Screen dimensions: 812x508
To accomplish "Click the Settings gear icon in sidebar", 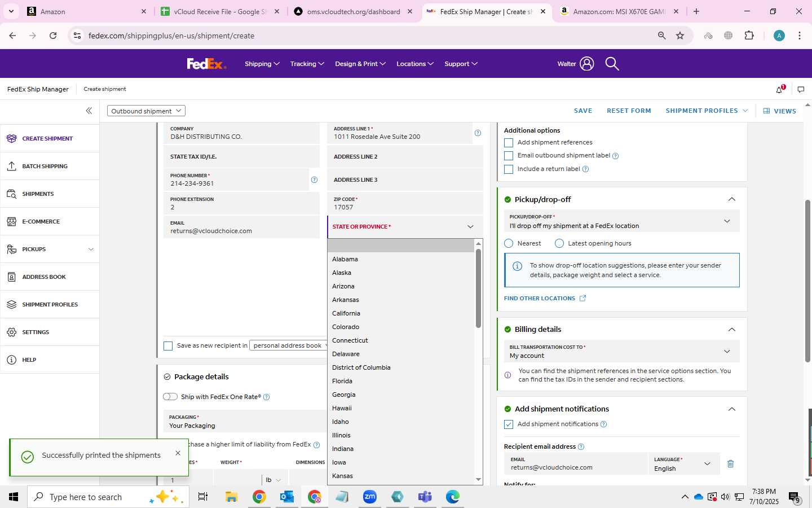I will coord(12,332).
